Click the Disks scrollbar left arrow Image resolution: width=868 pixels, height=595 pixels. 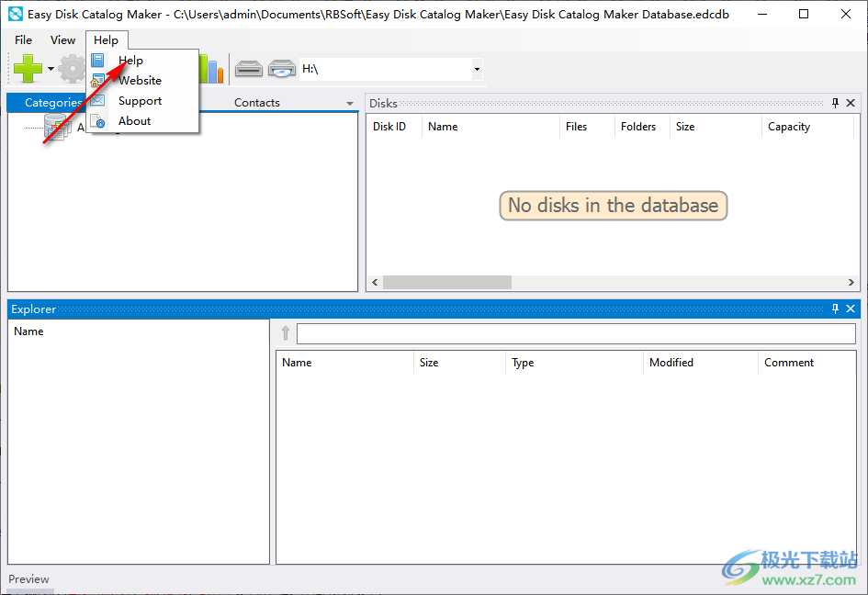point(375,282)
